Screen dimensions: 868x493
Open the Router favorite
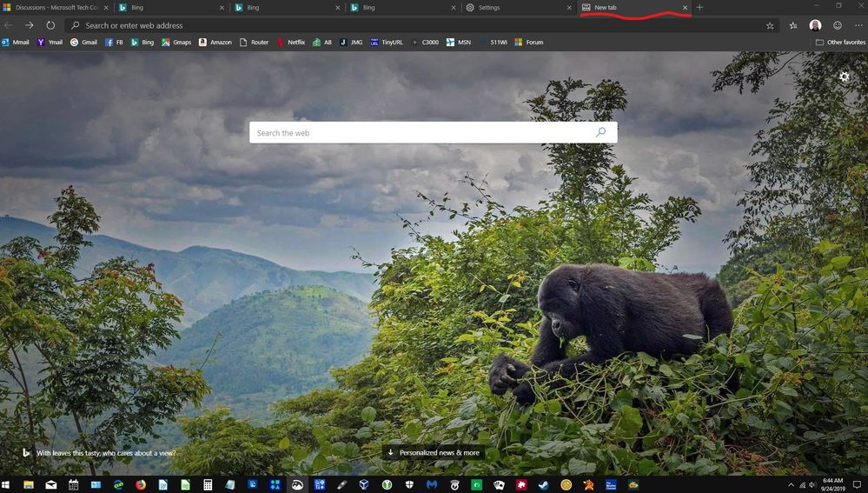point(254,42)
